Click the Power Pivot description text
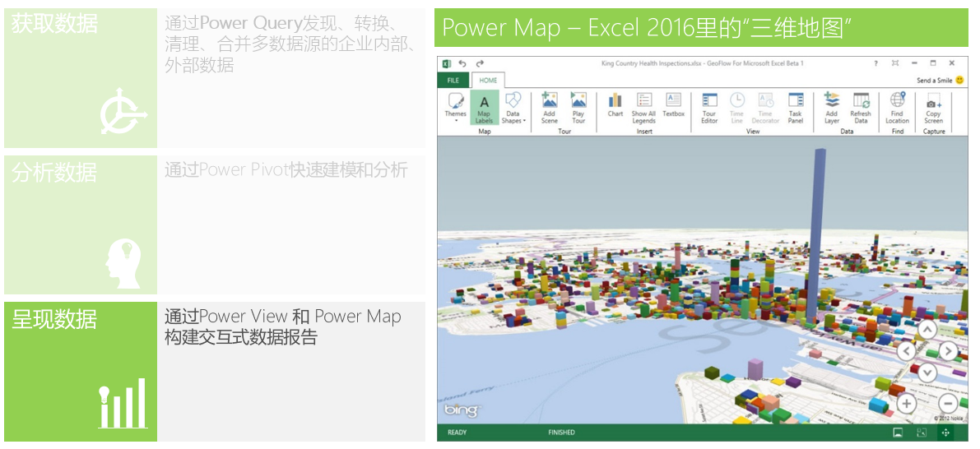The image size is (980, 449). click(286, 170)
